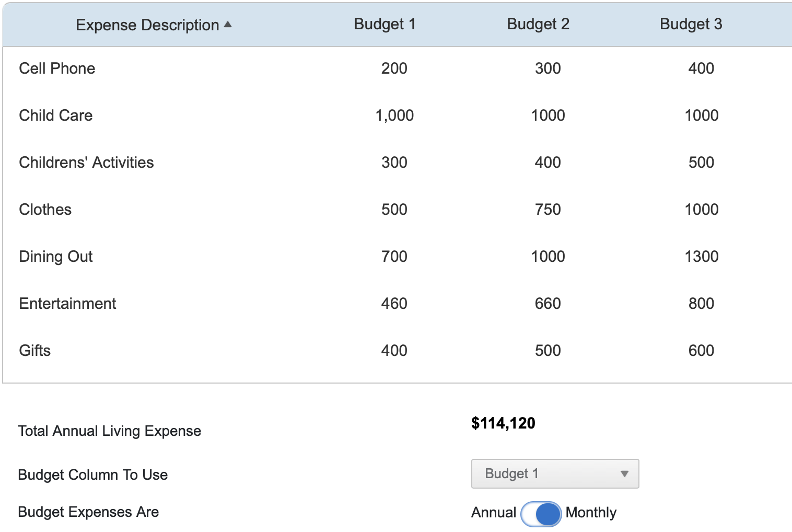Toggle Budget Expenses from Monthly to Annual

tap(541, 514)
